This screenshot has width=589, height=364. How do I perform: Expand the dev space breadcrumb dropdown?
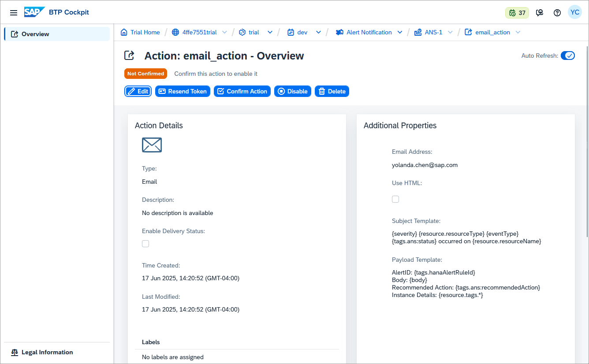coord(318,32)
